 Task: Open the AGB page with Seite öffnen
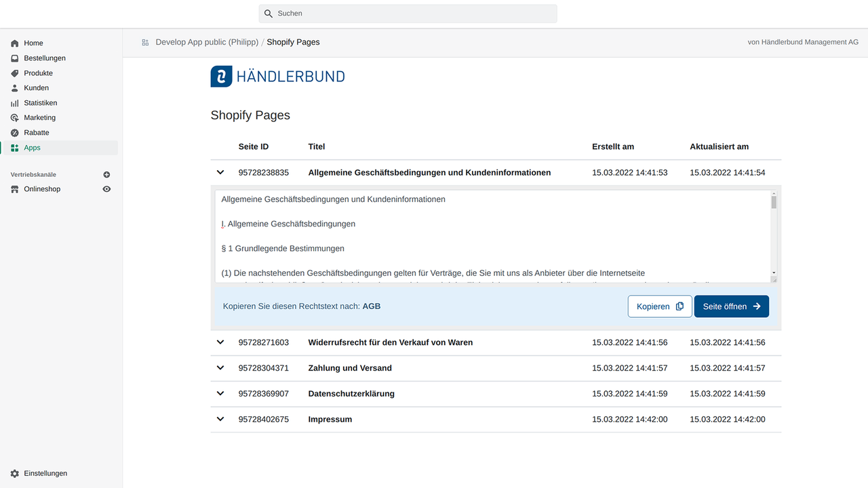(731, 306)
